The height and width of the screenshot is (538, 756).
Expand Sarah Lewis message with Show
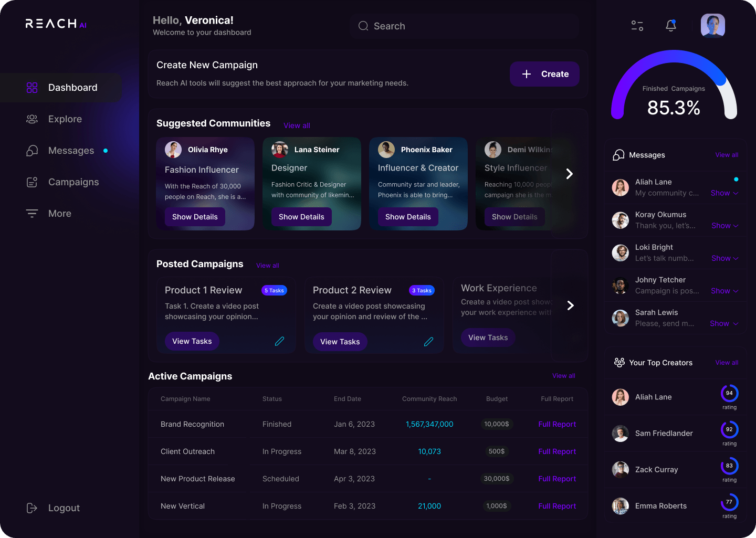pyautogui.click(x=723, y=323)
